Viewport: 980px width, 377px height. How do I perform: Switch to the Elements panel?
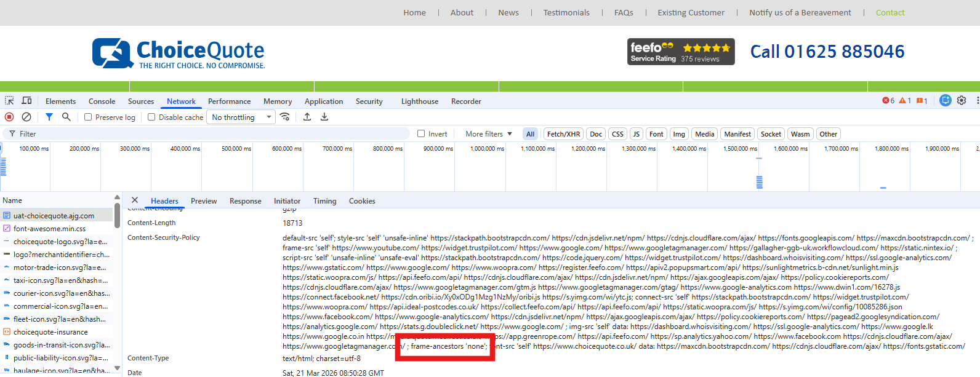click(60, 101)
